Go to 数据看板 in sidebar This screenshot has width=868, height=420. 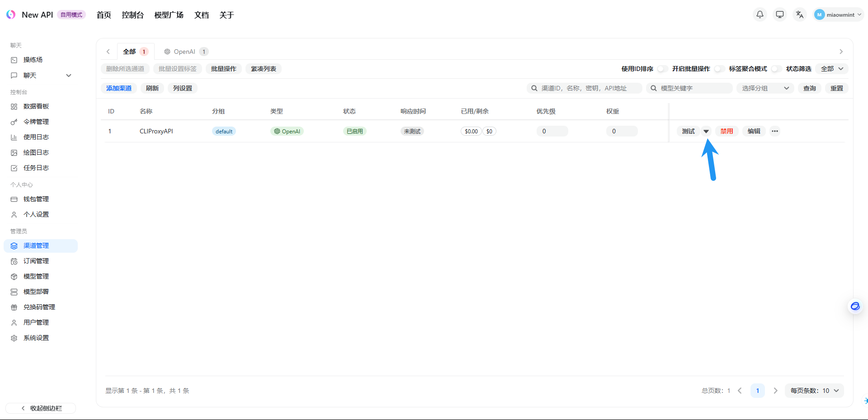point(36,106)
